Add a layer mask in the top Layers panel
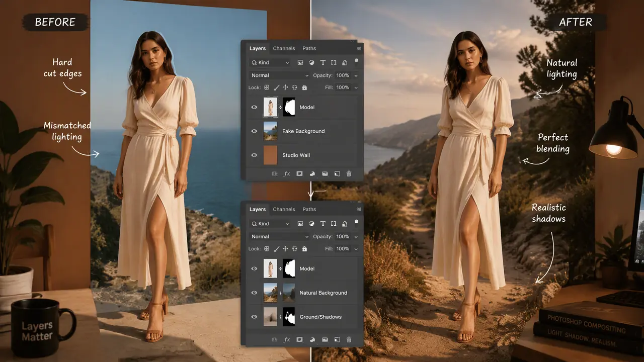Viewport: 644px width, 362px height. coord(299,173)
